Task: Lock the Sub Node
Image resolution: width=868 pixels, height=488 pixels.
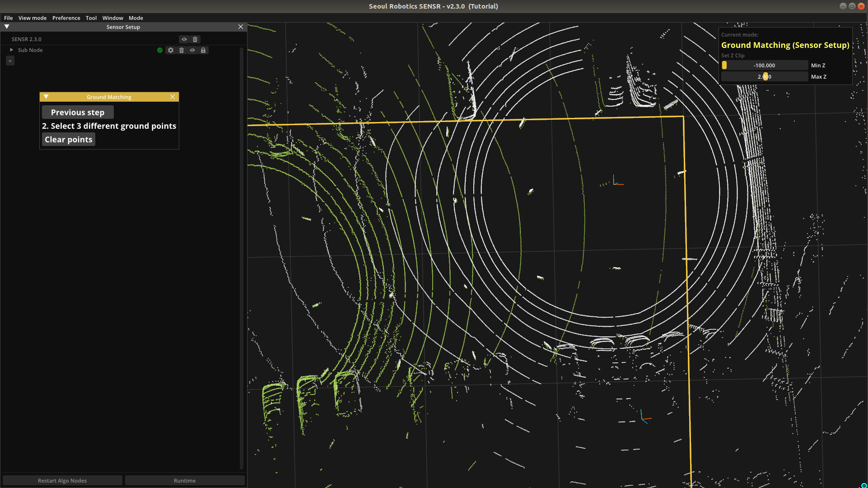Action: 203,50
